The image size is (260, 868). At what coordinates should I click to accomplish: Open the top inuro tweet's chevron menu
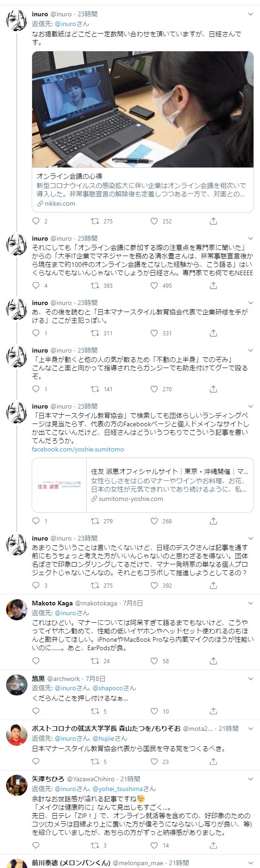251,14
